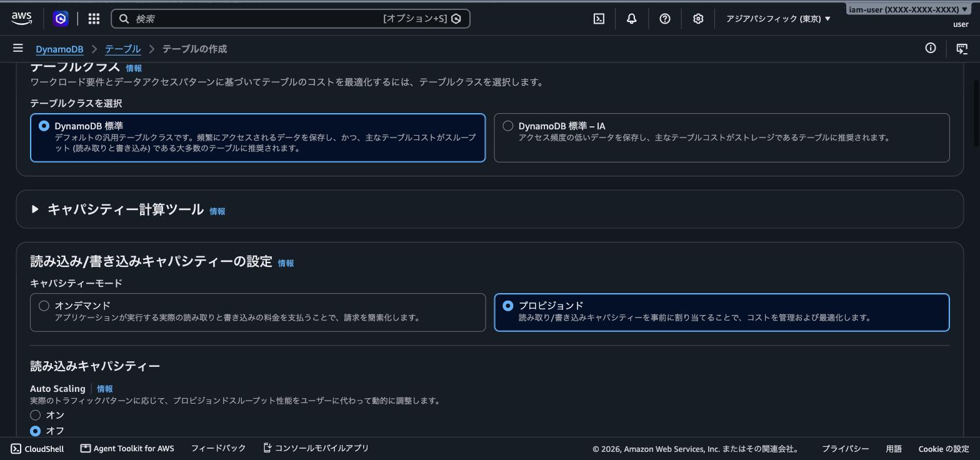
Task: Open 情報 link next to テーブルクラス
Action: coord(134,68)
